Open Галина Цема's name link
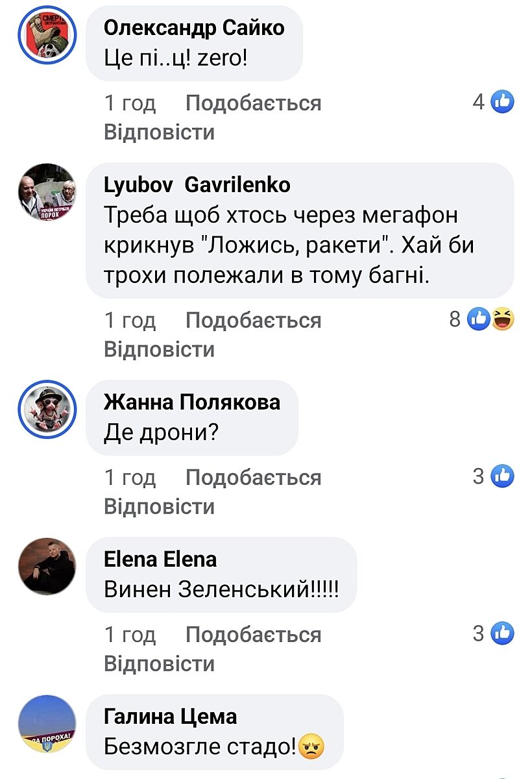 170,717
